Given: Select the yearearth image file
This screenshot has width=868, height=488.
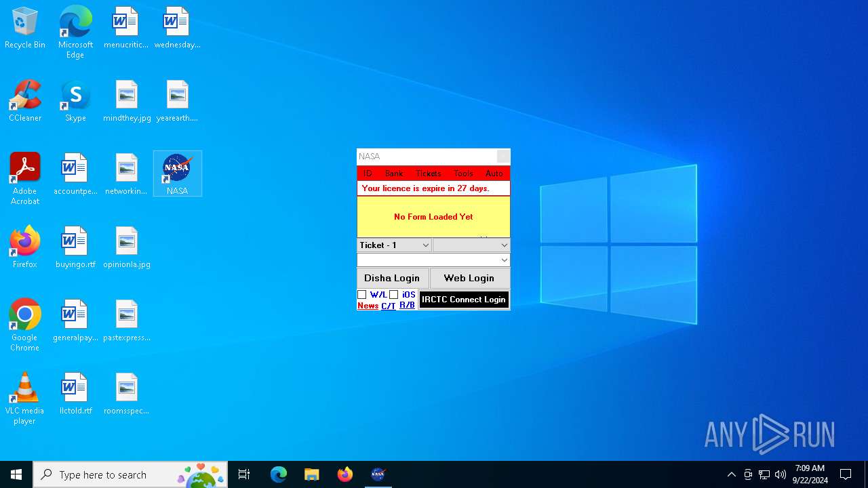Looking at the screenshot, I should (x=177, y=101).
